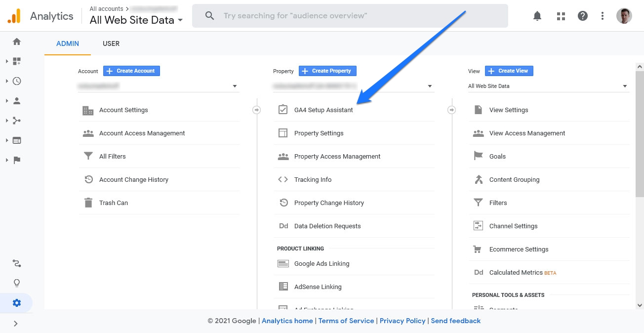Click the Data Deletion Requests Dd icon

pos(283,226)
